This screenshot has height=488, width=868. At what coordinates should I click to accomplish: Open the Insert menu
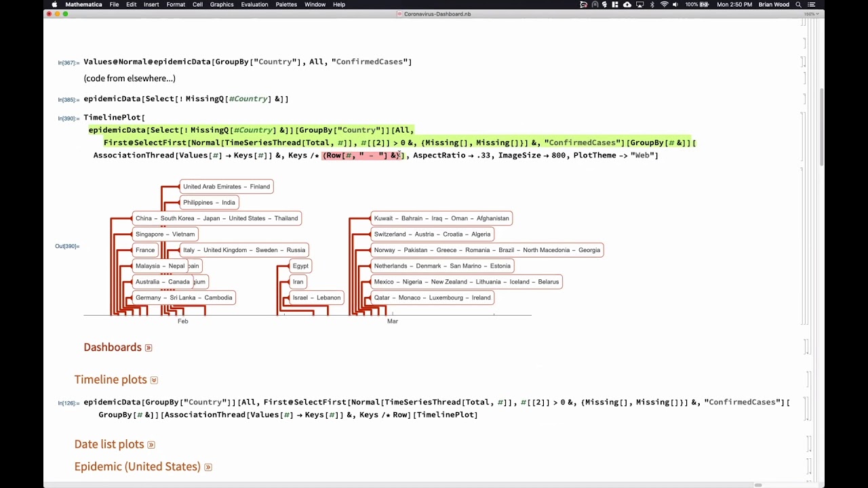[x=151, y=4]
